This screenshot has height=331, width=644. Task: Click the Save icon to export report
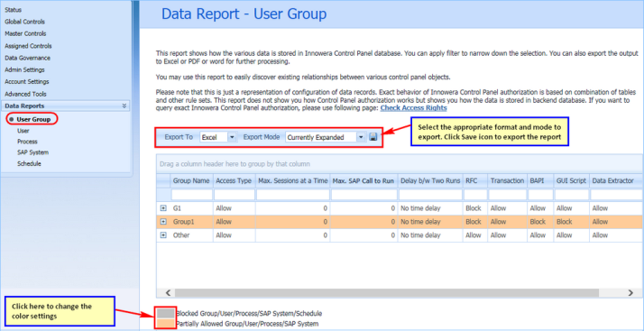(x=373, y=137)
